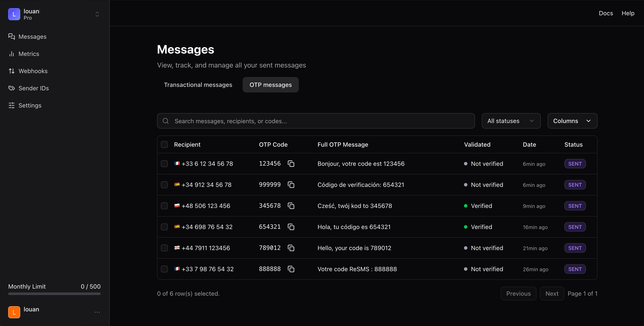Check the row for +34 698 76 54 32

pyautogui.click(x=164, y=227)
